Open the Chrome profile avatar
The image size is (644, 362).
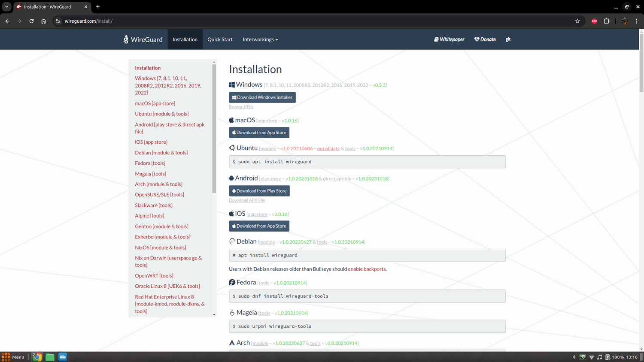pos(624,21)
